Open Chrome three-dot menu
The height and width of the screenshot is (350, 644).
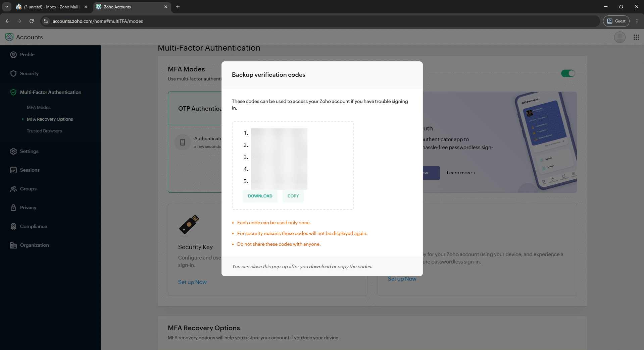(x=637, y=21)
